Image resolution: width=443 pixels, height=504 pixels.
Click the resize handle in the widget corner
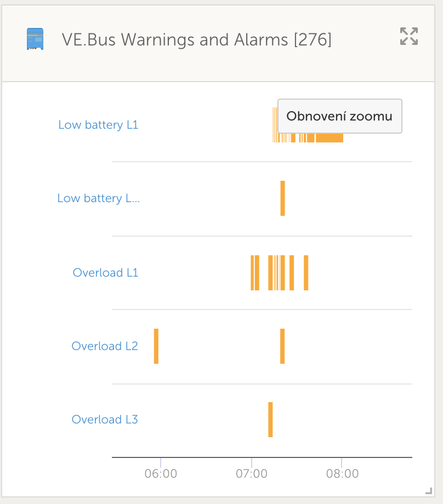pyautogui.click(x=428, y=491)
